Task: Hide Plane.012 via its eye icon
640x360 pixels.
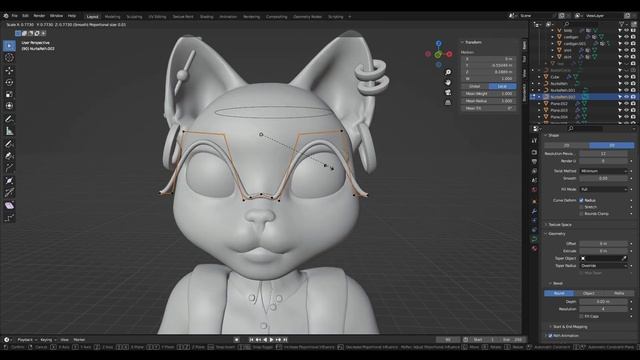Action: [627, 104]
